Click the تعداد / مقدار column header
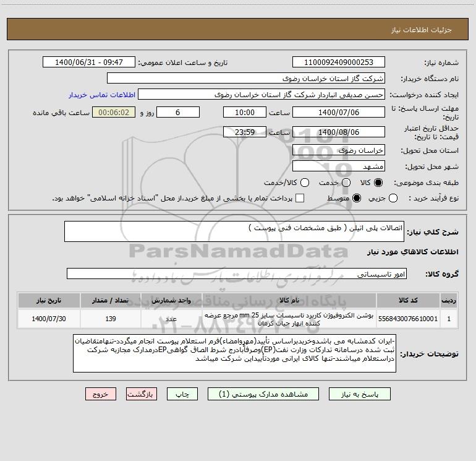The height and width of the screenshot is (461, 476). point(111,300)
